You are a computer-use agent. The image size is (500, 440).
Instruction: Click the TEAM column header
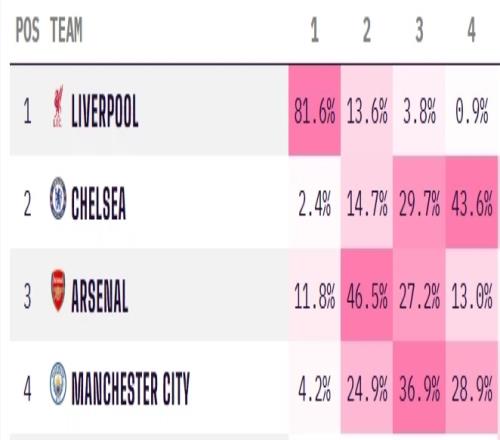pos(66,30)
